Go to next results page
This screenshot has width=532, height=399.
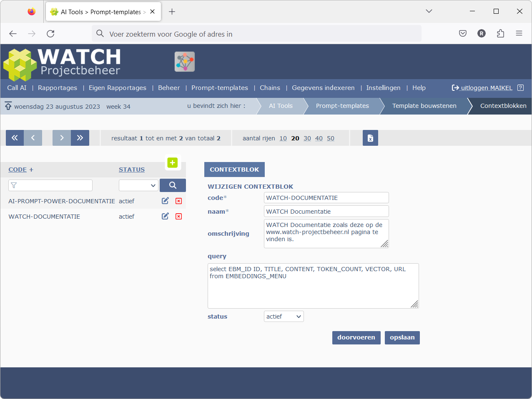(x=62, y=138)
